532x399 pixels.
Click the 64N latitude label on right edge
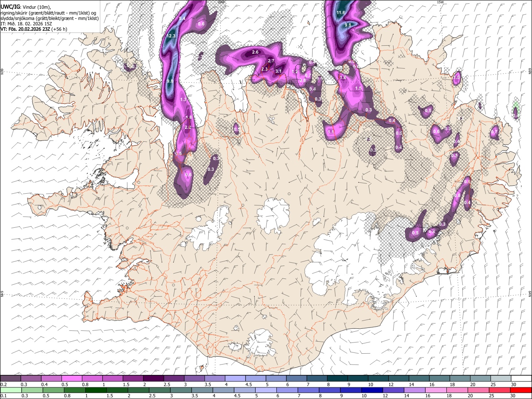click(530, 294)
